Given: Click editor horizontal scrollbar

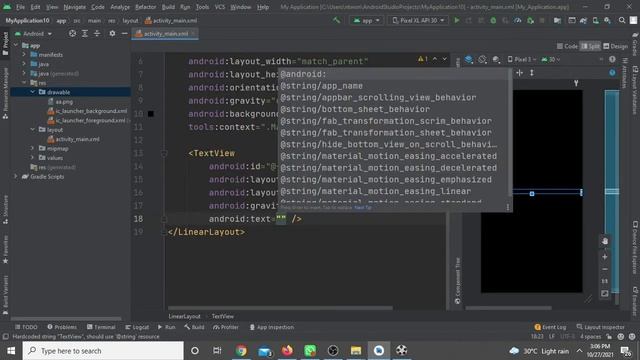Looking at the screenshot, I should pyautogui.click(x=280, y=308).
